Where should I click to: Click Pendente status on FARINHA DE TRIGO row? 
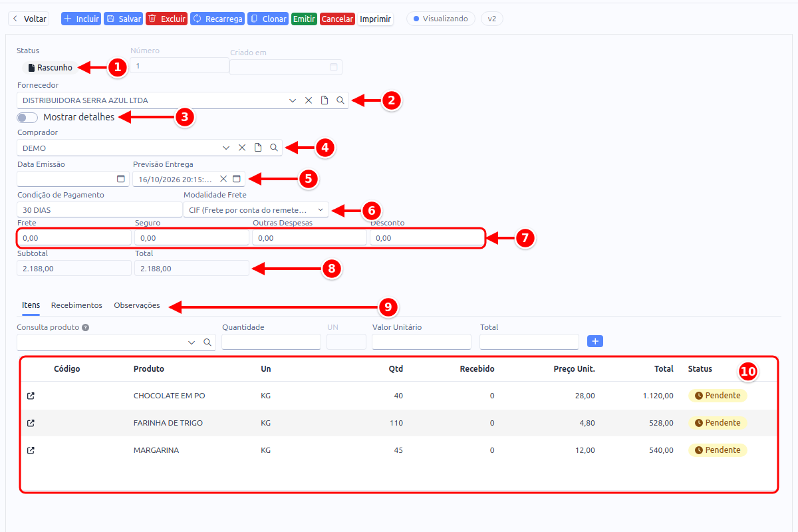[x=718, y=423]
